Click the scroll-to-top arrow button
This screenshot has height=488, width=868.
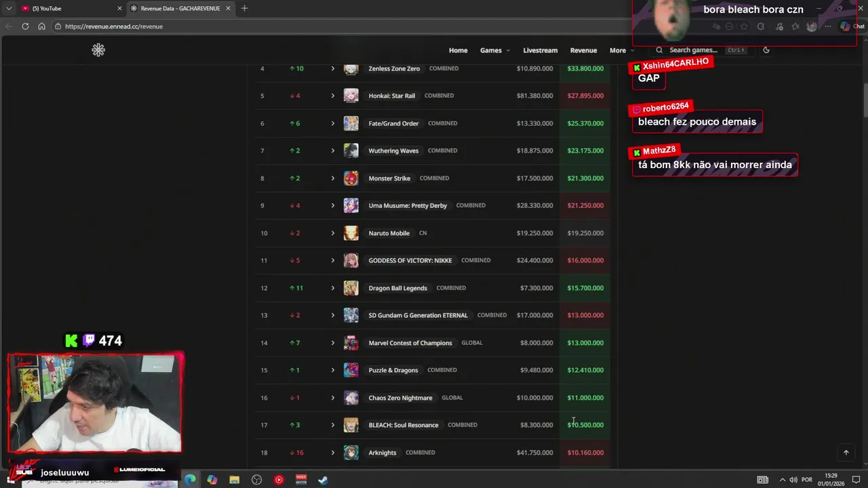[x=846, y=453]
